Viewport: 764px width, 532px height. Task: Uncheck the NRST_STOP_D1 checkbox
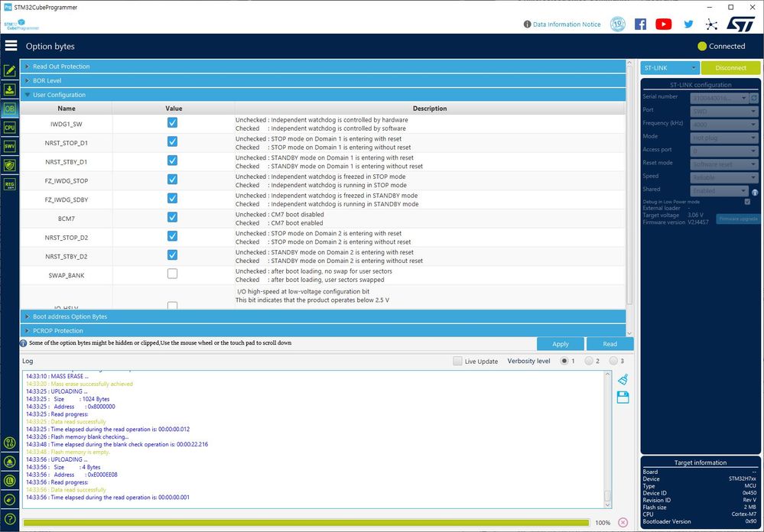click(x=172, y=141)
